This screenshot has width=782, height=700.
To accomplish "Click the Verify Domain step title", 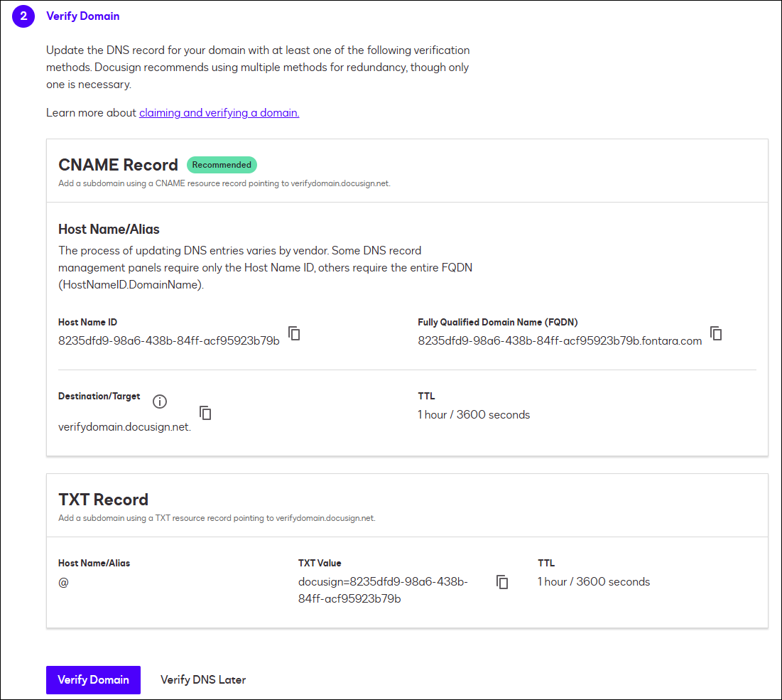I will pos(82,16).
